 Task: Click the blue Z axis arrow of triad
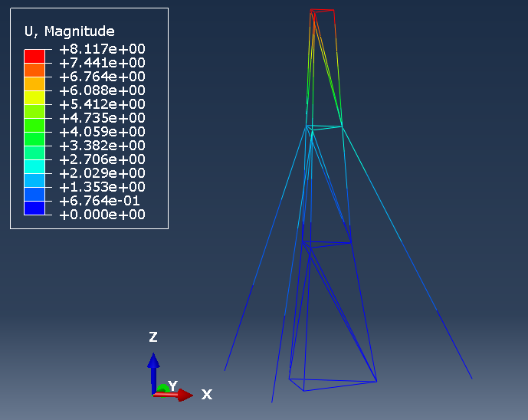[153, 363]
